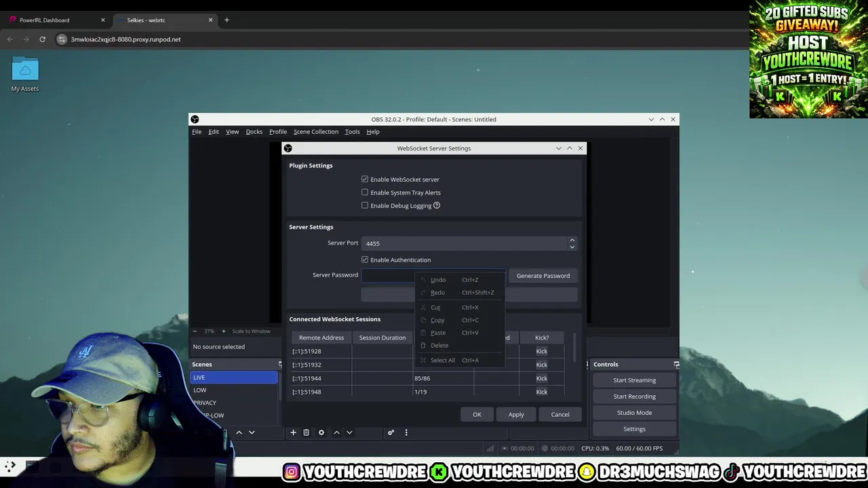This screenshot has width=868, height=488.
Task: Click Apply in WebSocket settings
Action: pos(516,414)
